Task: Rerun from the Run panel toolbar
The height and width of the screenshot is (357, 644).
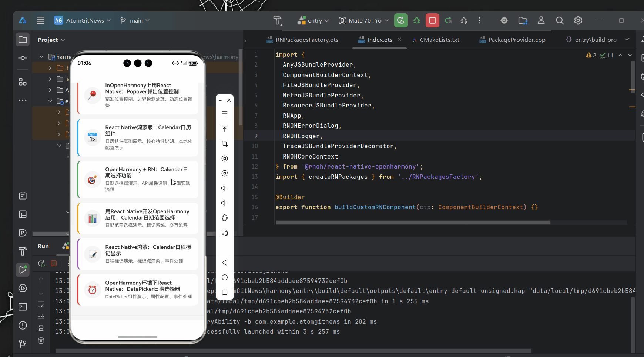Action: [41, 263]
